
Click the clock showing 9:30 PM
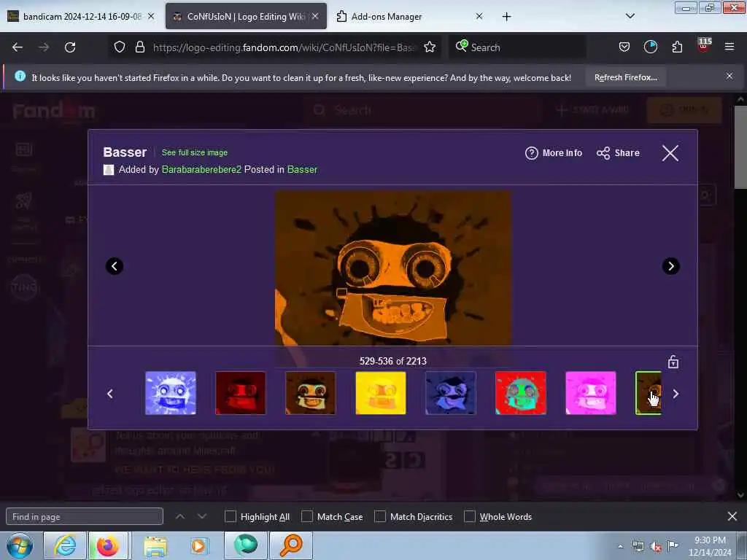click(710, 546)
